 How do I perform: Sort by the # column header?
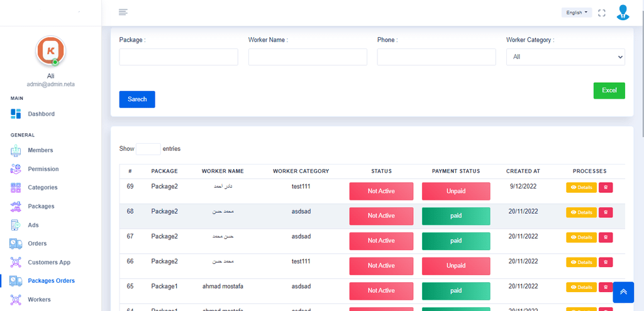pyautogui.click(x=130, y=171)
